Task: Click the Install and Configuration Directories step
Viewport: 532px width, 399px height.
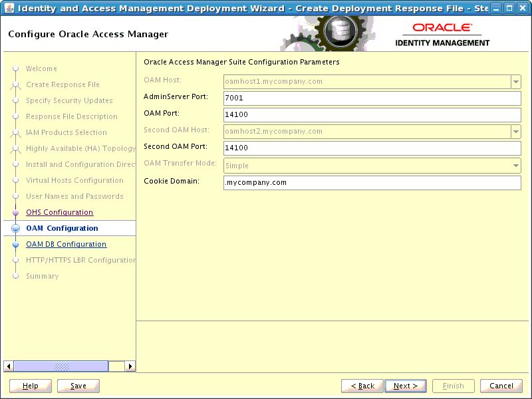Action: 80,164
